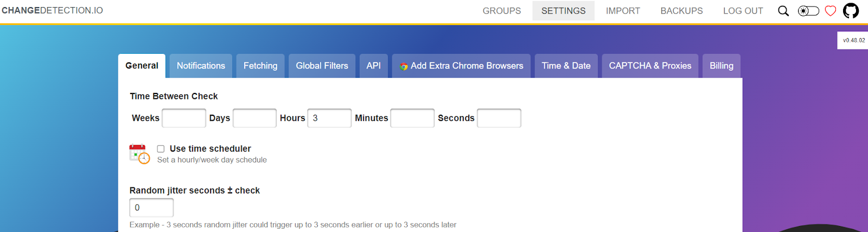Click the Random jitter seconds field
Screen dimensions: 868x232
(151, 208)
